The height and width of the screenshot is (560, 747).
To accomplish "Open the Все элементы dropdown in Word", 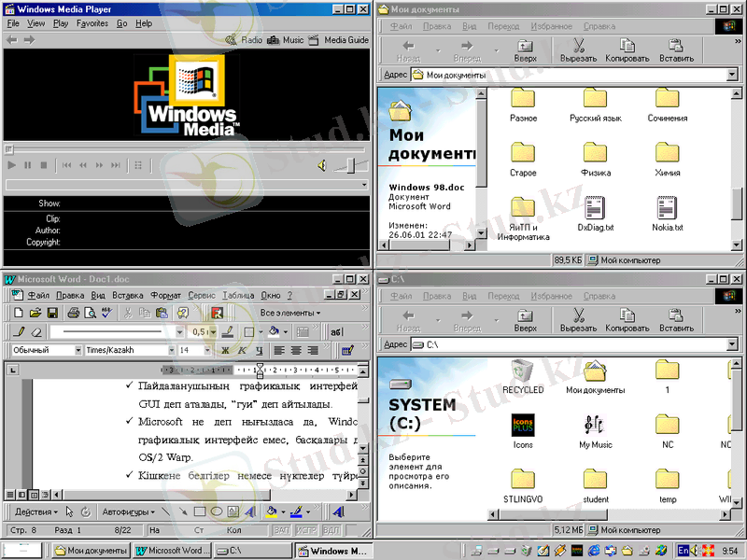I will tap(290, 313).
